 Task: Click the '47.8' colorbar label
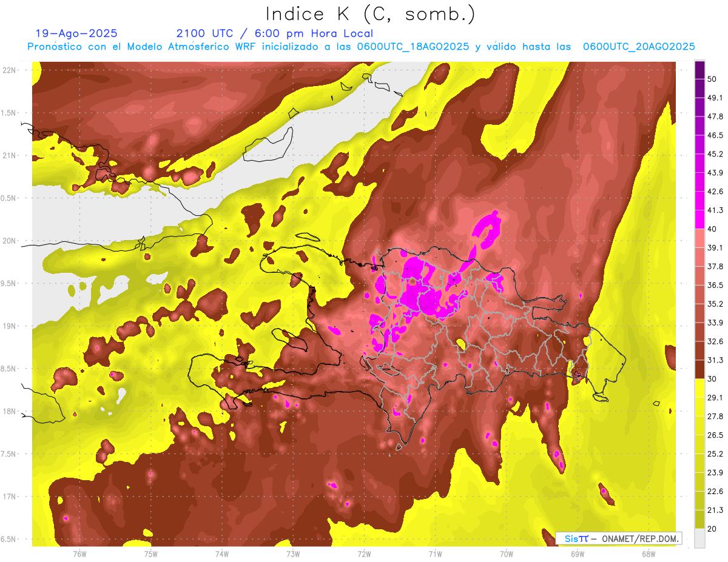[x=715, y=116]
